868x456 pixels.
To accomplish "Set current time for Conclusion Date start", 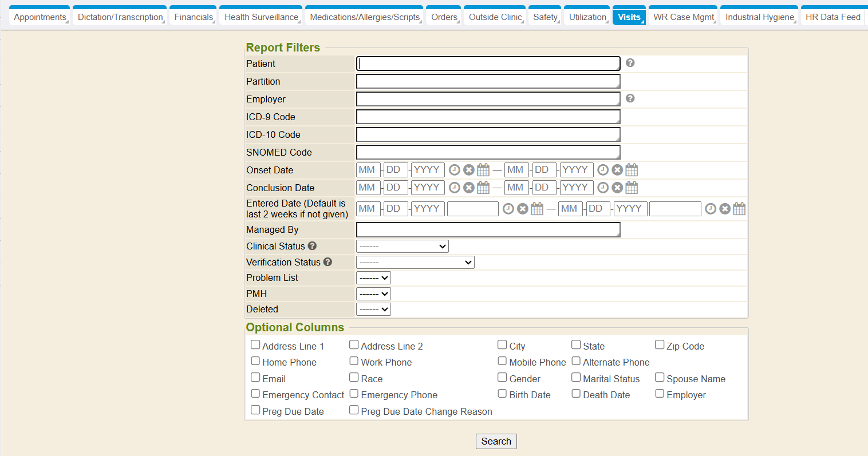I will (454, 188).
